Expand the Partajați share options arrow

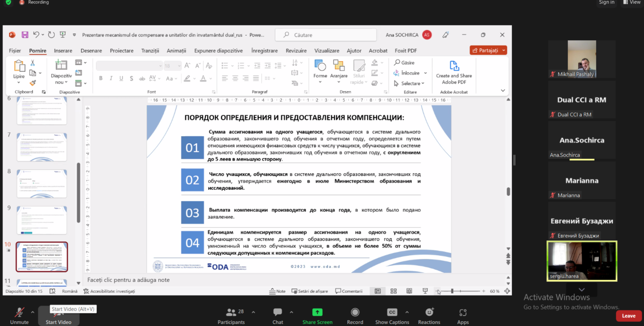click(503, 50)
